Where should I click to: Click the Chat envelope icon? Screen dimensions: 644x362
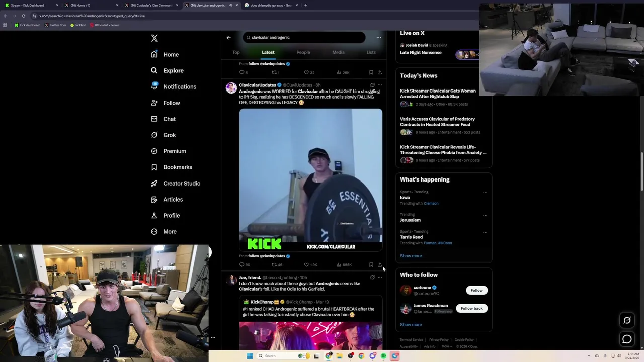(154, 119)
